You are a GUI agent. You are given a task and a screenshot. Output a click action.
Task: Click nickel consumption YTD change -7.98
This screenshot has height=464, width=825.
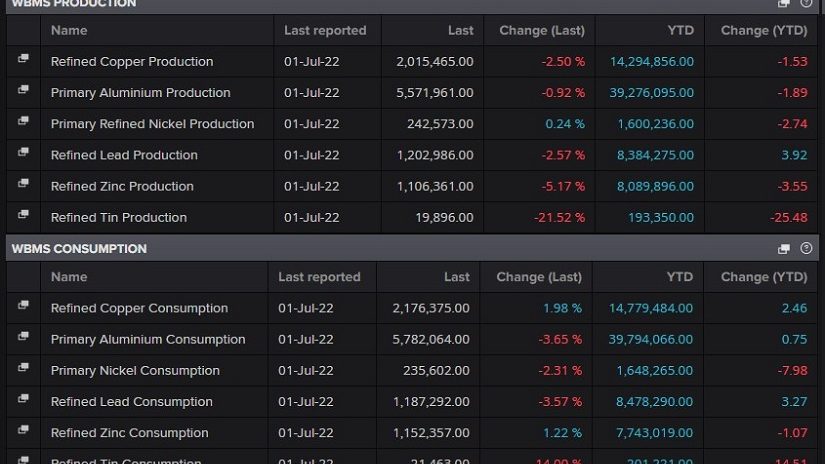(792, 370)
